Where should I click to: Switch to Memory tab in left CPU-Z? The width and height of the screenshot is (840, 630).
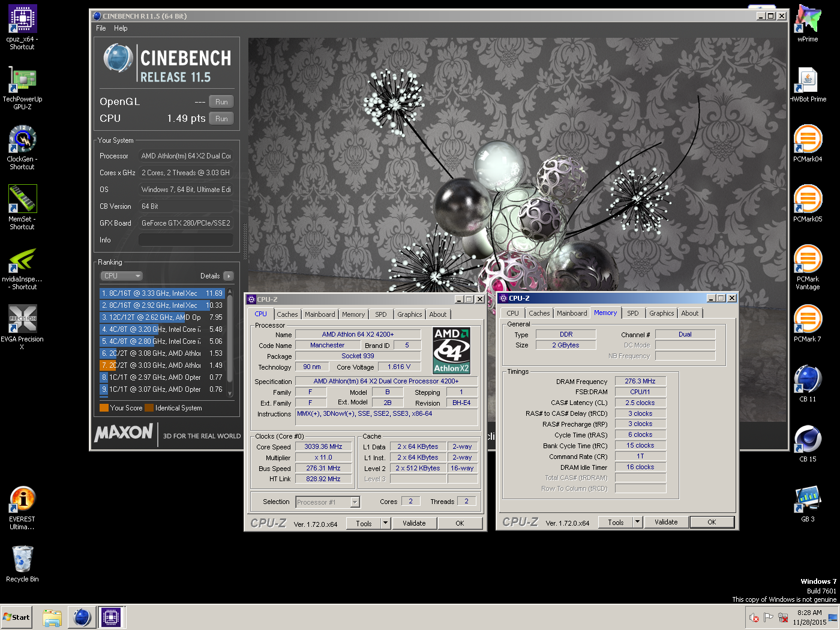click(353, 314)
